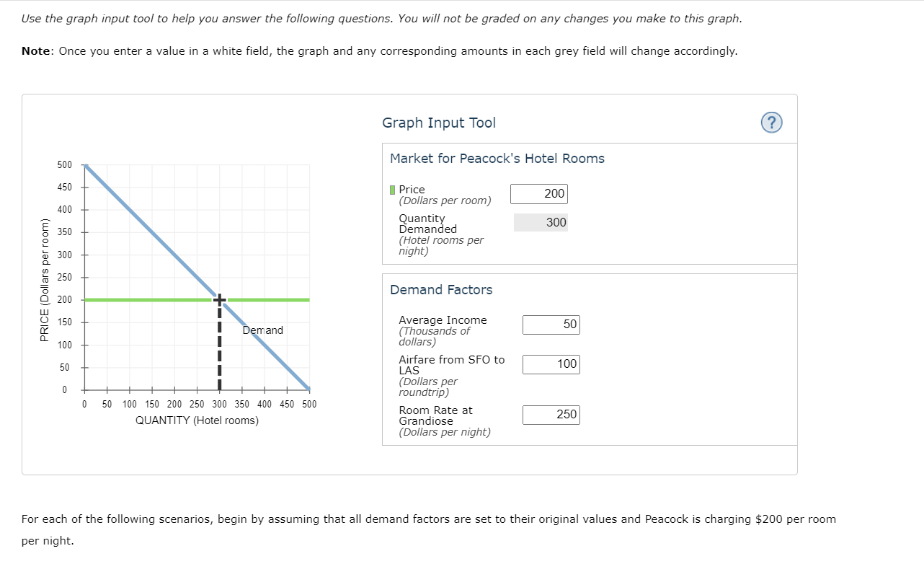Select the Price input field
The width and height of the screenshot is (924, 564).
[538, 193]
